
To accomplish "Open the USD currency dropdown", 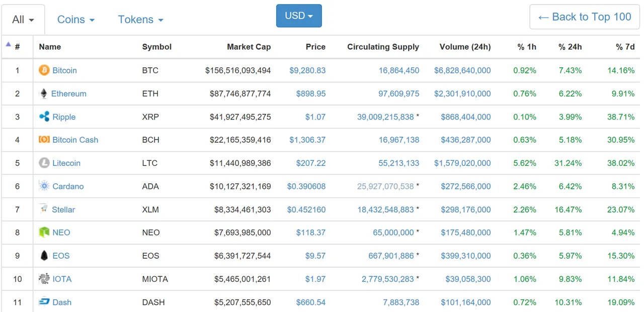I will (x=299, y=16).
